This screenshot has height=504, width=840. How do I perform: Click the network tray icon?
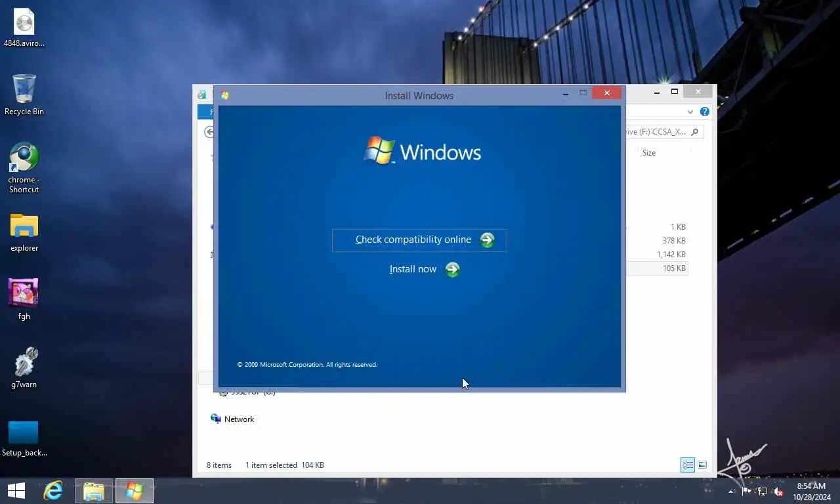click(x=762, y=491)
